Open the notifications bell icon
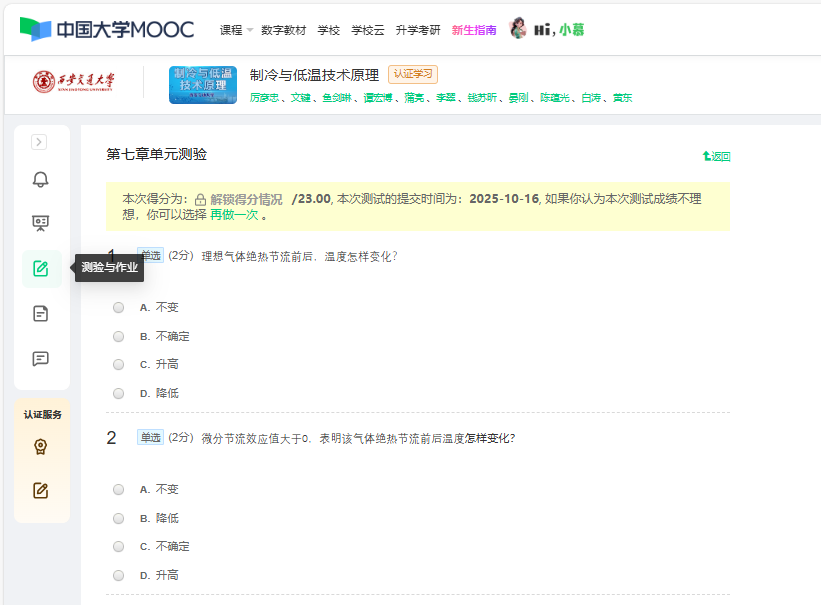 coord(41,177)
